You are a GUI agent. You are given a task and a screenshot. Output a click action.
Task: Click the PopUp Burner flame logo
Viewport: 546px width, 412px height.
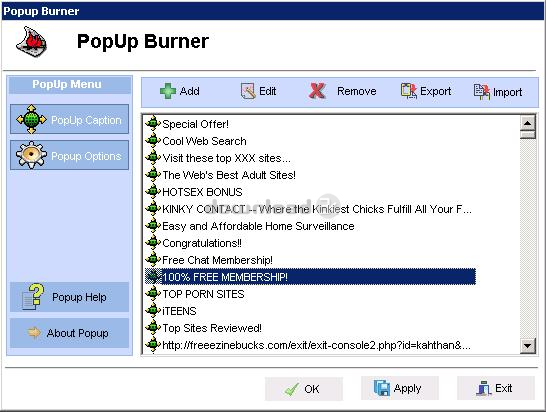[x=31, y=42]
